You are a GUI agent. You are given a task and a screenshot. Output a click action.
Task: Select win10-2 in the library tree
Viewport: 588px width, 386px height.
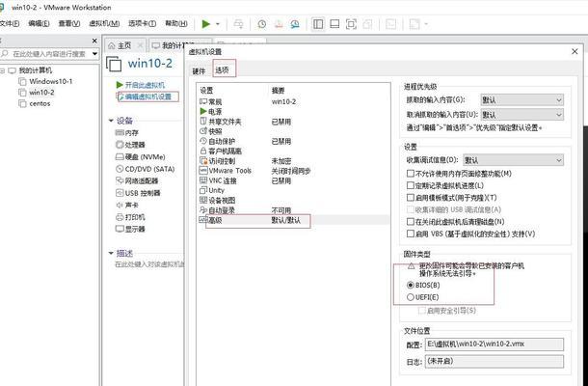point(37,93)
